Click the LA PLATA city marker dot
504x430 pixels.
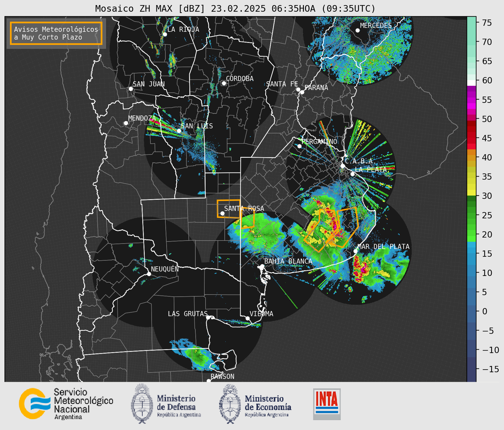click(353, 174)
